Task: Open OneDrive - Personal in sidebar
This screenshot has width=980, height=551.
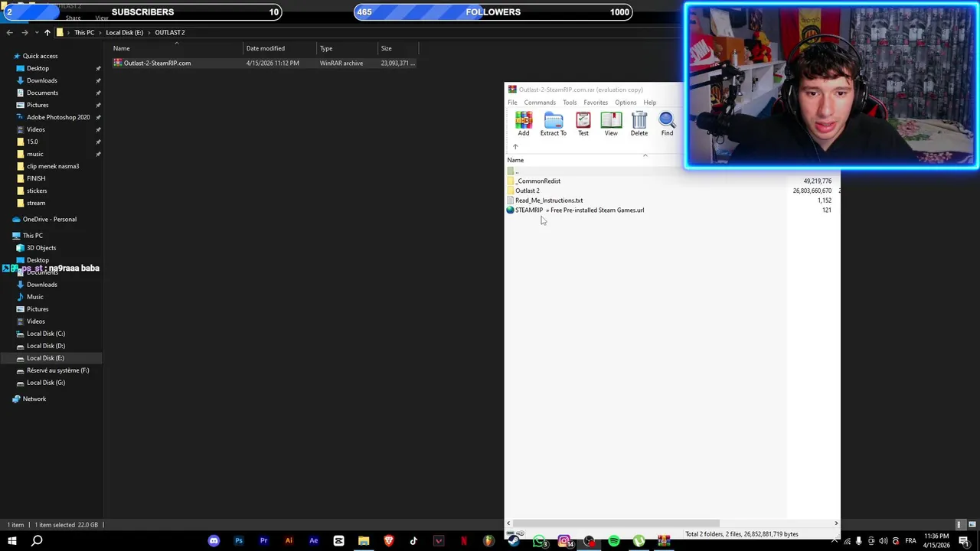Action: point(49,219)
